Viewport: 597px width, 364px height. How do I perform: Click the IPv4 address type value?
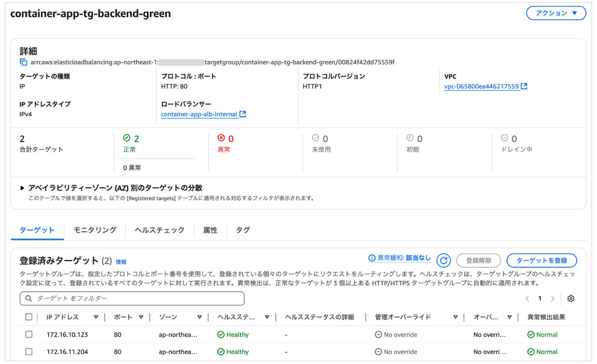pyautogui.click(x=26, y=114)
